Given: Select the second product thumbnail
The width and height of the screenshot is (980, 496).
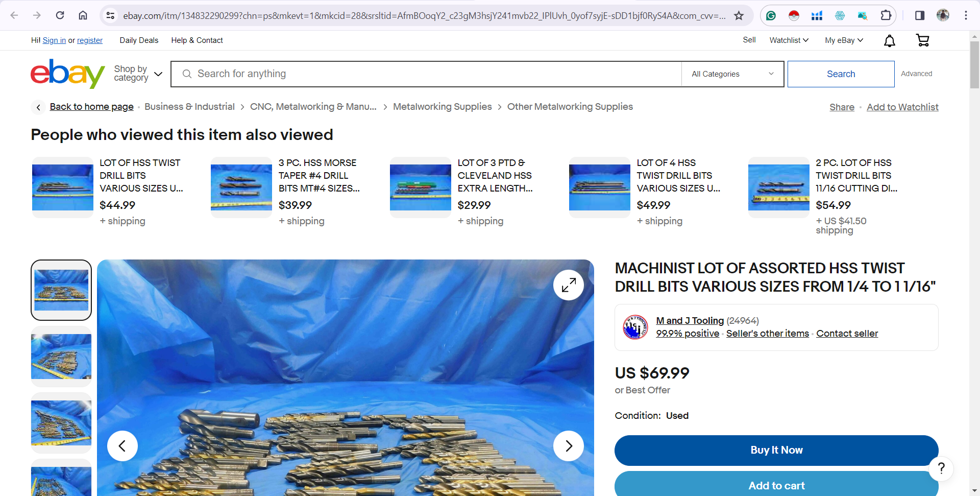Looking at the screenshot, I should 61,357.
